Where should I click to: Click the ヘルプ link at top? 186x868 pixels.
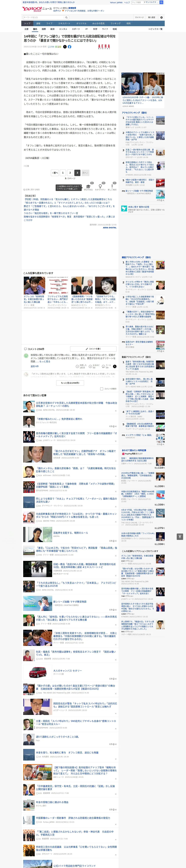tap(127, 2)
